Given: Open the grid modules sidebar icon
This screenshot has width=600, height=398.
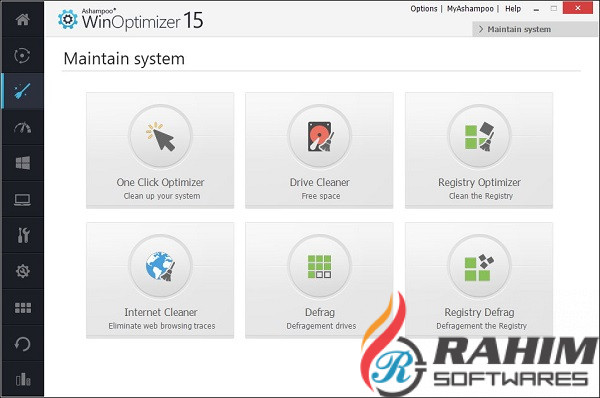Looking at the screenshot, I should pos(23,308).
